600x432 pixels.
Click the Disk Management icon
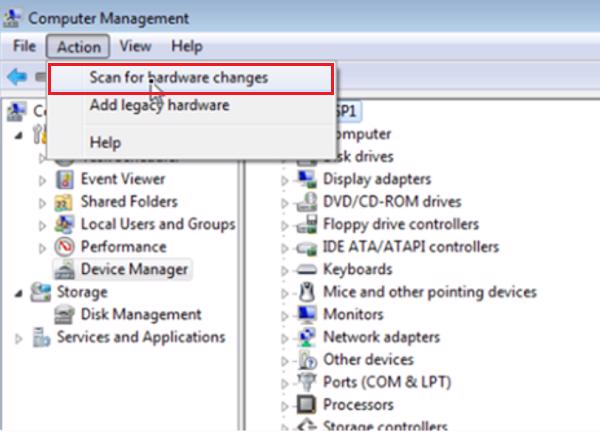point(65,314)
